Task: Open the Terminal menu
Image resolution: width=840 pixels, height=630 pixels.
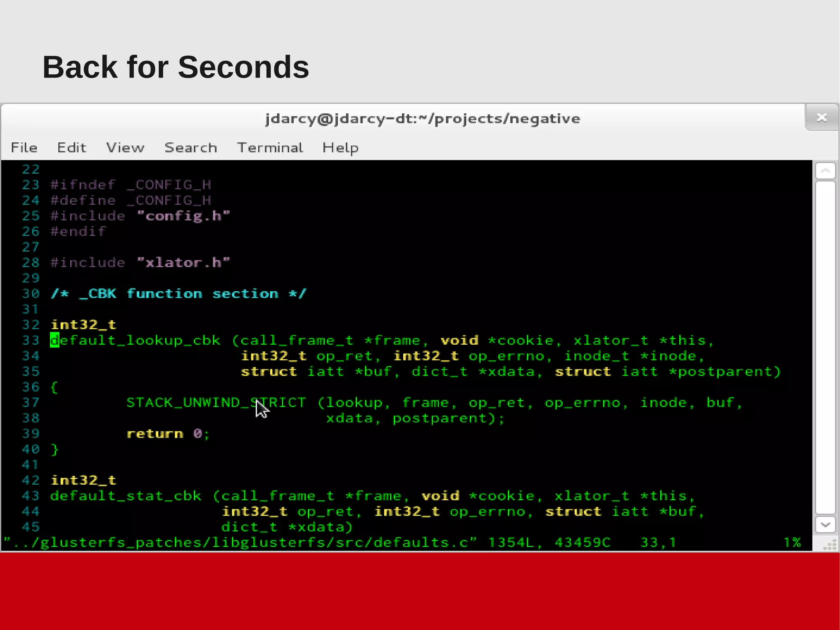Action: (270, 148)
